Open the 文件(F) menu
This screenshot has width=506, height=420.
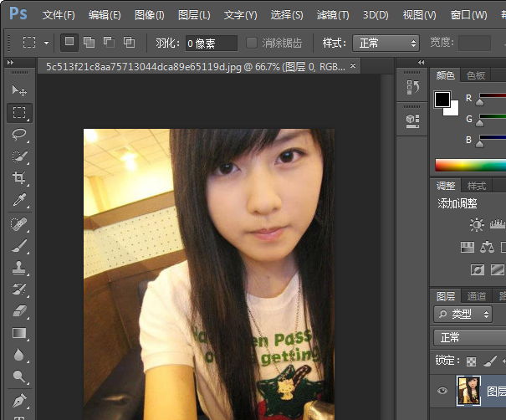coord(59,15)
